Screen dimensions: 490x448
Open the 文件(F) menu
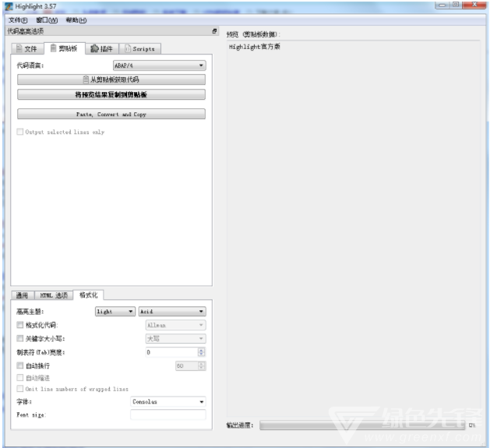[18, 20]
